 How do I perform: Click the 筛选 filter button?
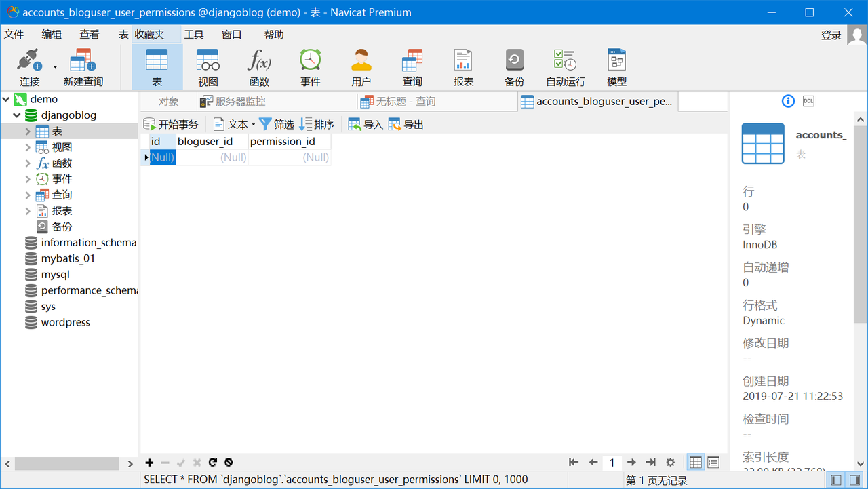click(x=277, y=125)
